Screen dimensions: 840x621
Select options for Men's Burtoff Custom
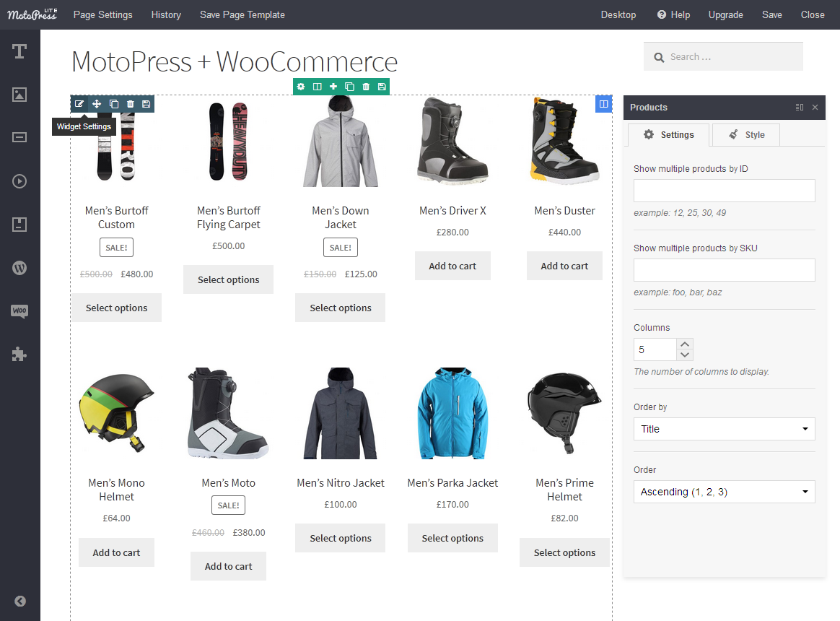[x=116, y=308]
